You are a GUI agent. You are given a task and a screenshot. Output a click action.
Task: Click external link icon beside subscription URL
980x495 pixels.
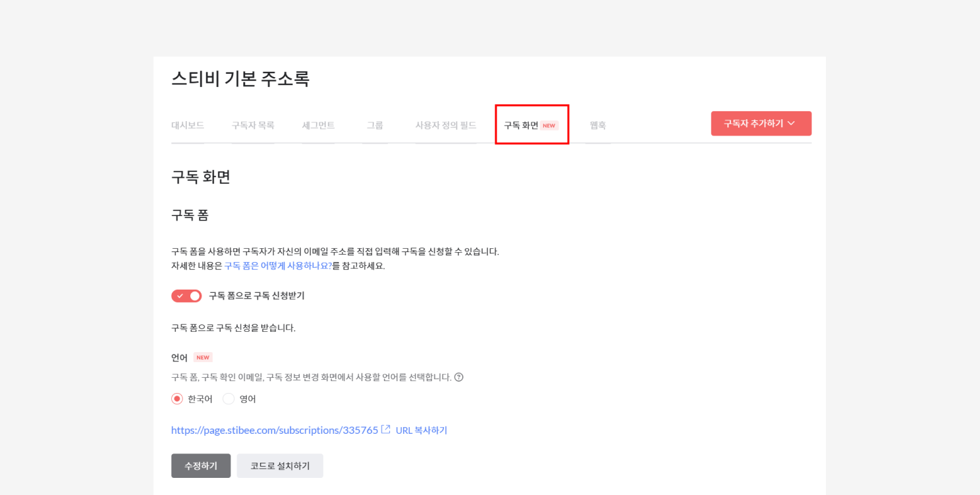click(x=386, y=430)
